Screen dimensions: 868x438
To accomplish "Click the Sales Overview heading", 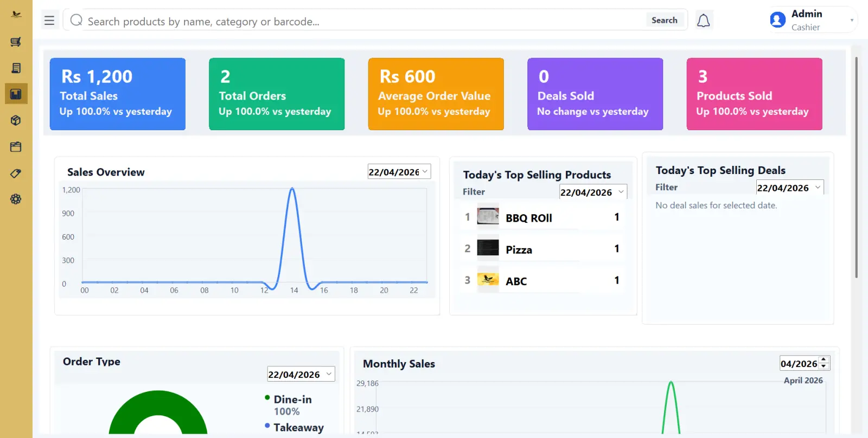I will coord(106,172).
